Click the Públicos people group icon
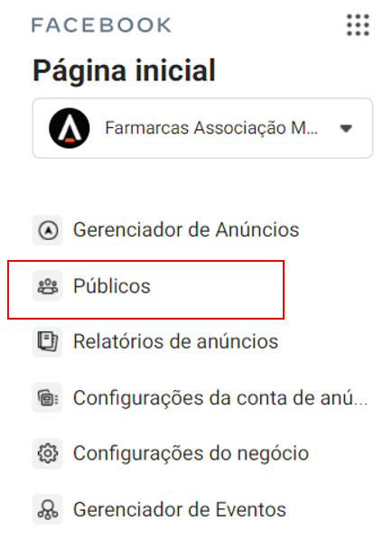Screen dimensions: 392x548 click(48, 286)
